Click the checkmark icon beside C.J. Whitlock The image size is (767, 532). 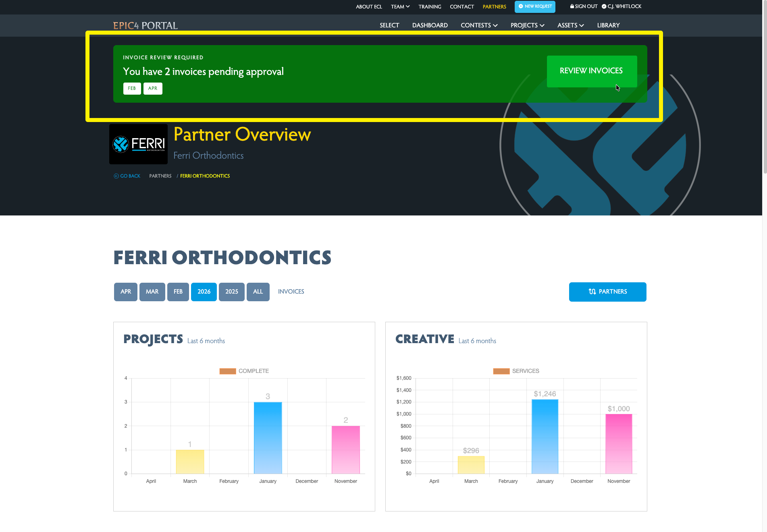[604, 6]
